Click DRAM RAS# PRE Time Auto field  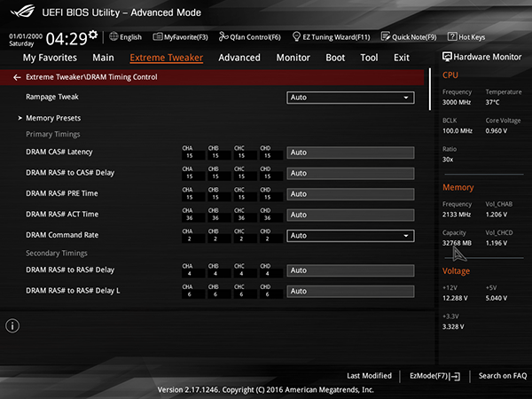pyautogui.click(x=350, y=194)
